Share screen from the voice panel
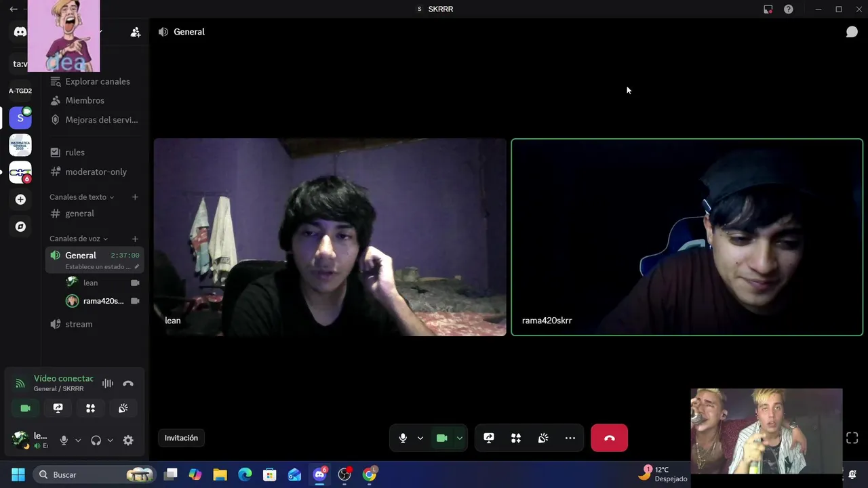The width and height of the screenshot is (868, 488). click(58, 408)
